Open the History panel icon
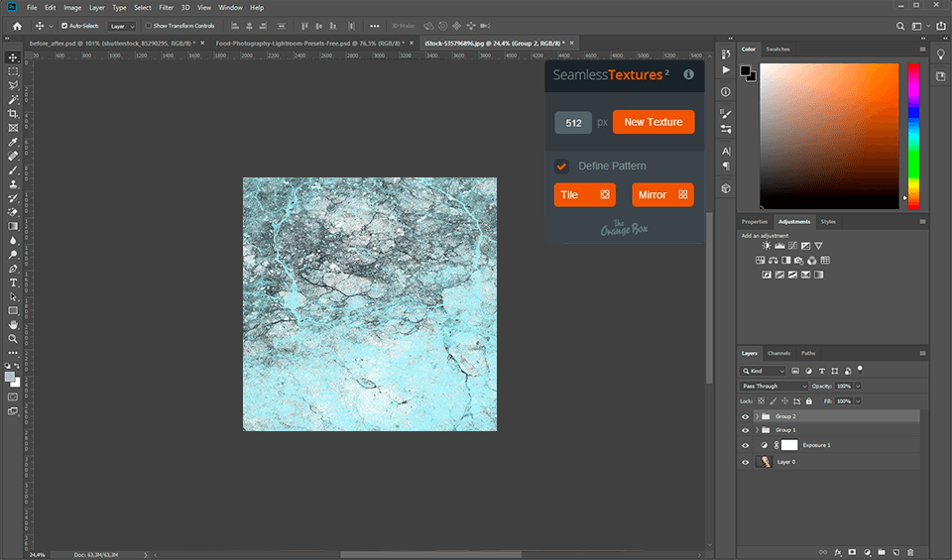Image resolution: width=952 pixels, height=560 pixels. (x=726, y=55)
